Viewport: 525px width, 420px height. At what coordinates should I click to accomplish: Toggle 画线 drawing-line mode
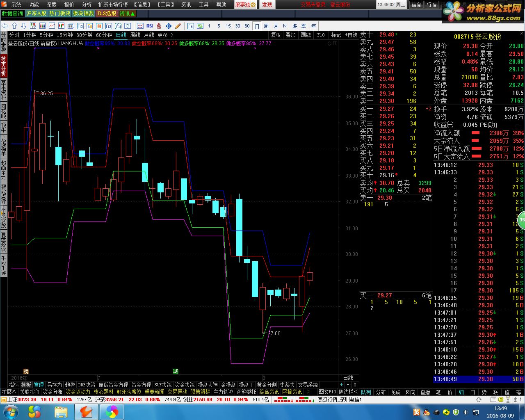[306, 35]
